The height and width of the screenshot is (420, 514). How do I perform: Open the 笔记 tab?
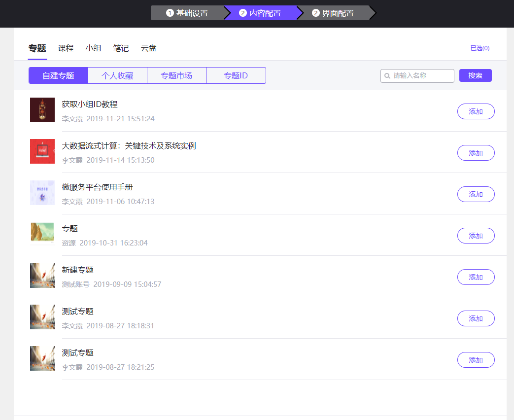121,48
